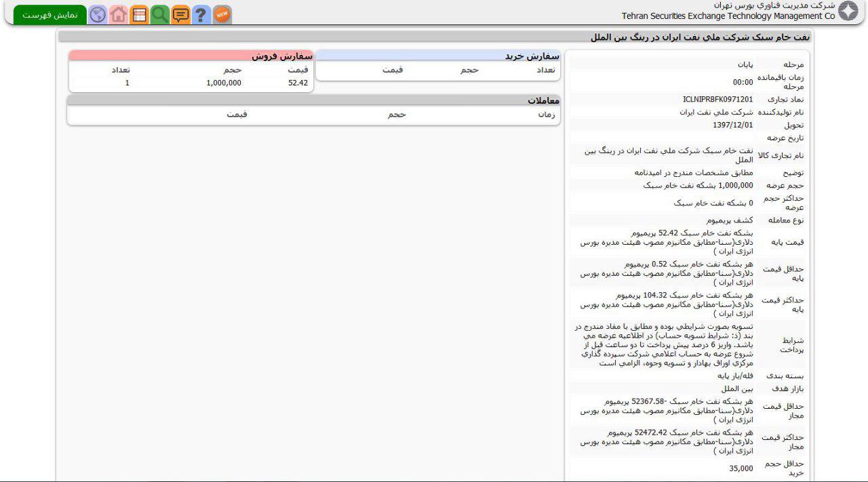Click producer name شرکت ملي نفت ایران
Viewport: 868px width, 482px height.
[716, 112]
